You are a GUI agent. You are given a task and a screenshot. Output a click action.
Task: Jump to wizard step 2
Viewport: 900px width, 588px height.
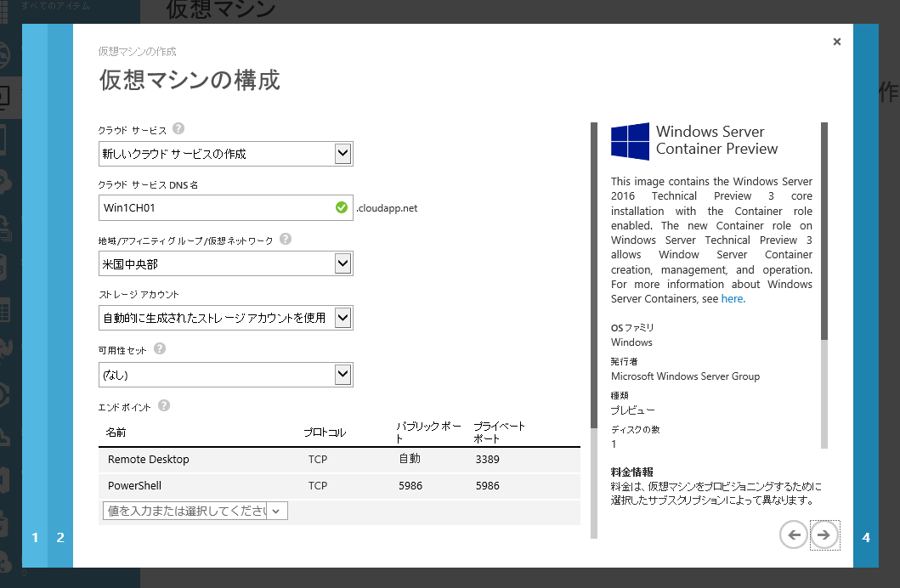click(x=60, y=538)
